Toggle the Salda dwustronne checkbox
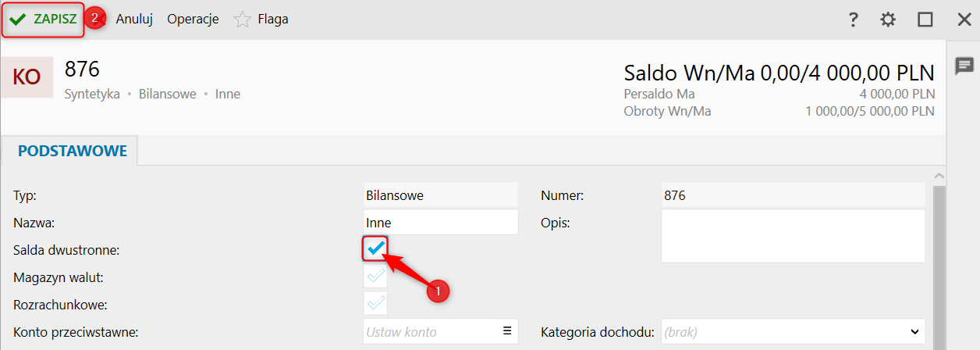Screen dimensions: 980x350 (375, 248)
